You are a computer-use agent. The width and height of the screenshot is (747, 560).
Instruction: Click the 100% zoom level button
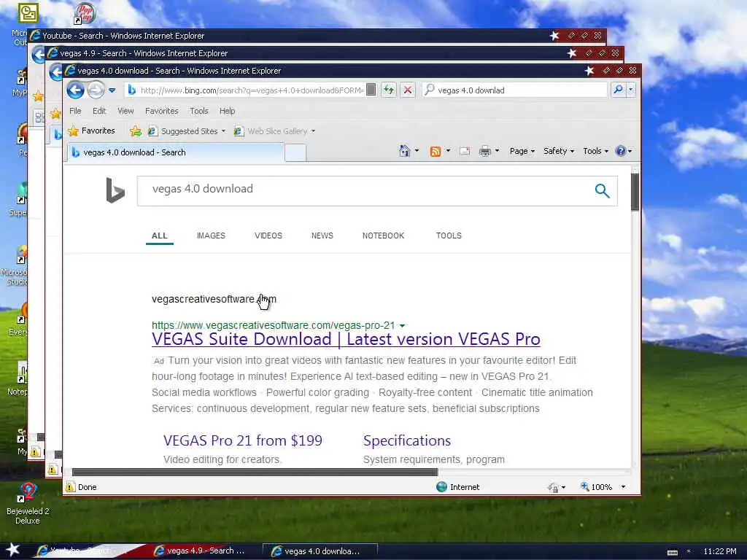tap(596, 486)
